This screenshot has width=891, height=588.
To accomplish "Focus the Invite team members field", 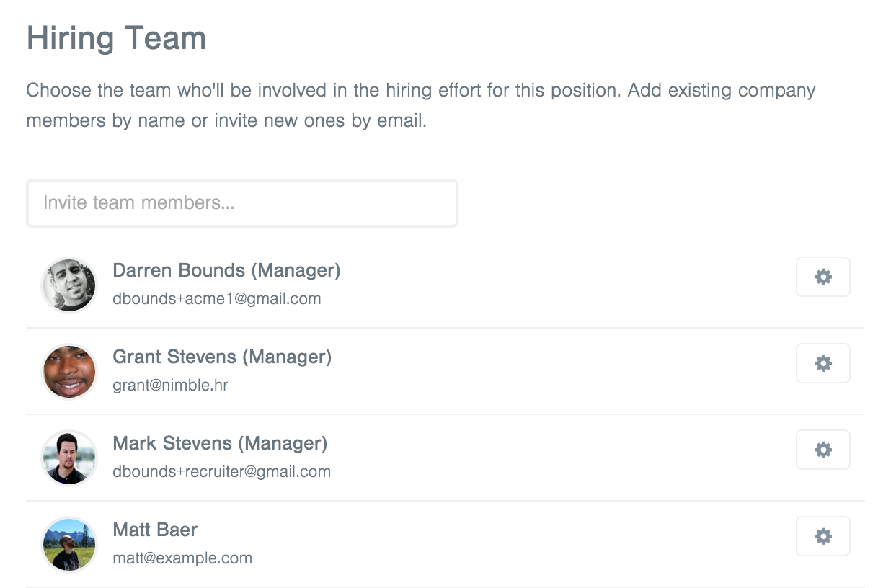I will pos(242,203).
